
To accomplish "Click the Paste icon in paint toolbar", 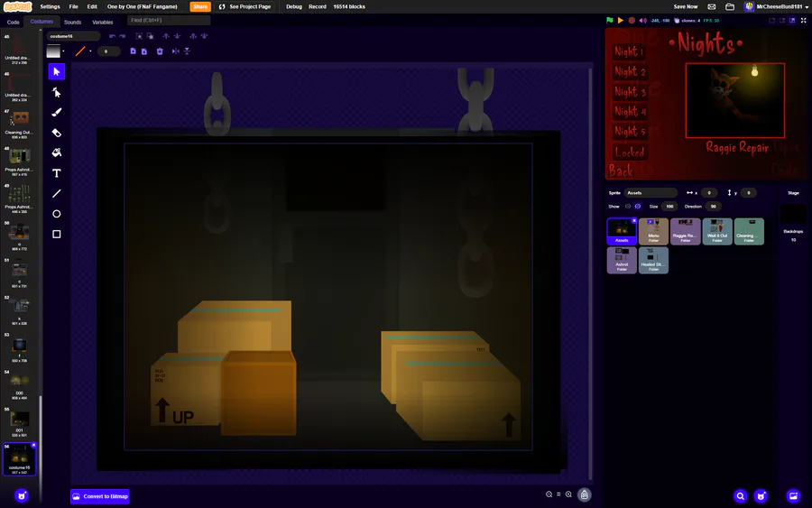I will click(x=144, y=51).
